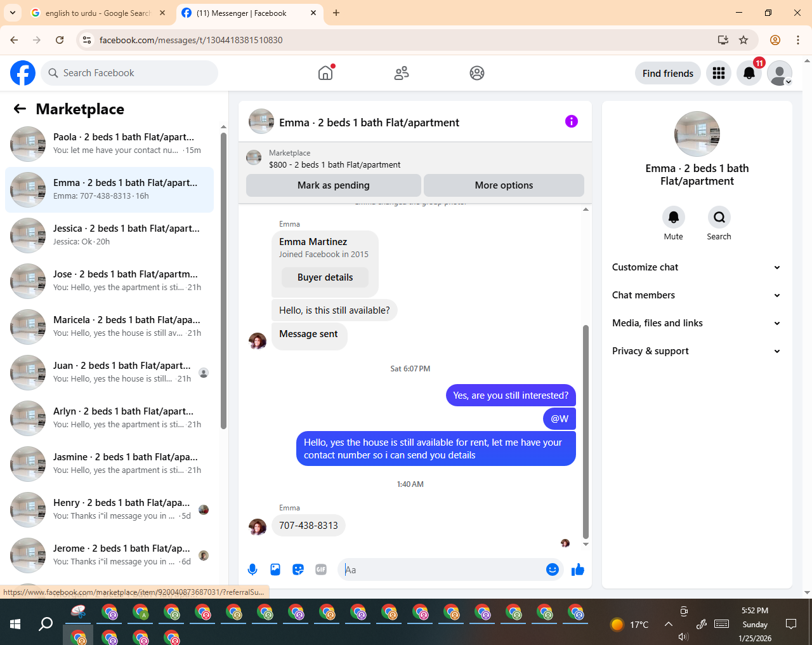Open Paola's apartment conversation
812x645 pixels.
[109, 144]
